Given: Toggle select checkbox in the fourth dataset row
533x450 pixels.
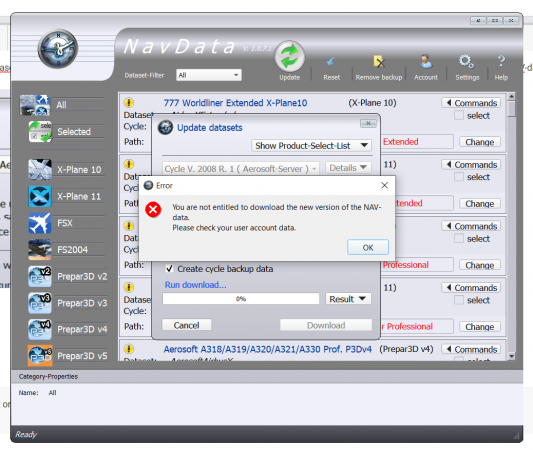Looking at the screenshot, I should coord(459,300).
